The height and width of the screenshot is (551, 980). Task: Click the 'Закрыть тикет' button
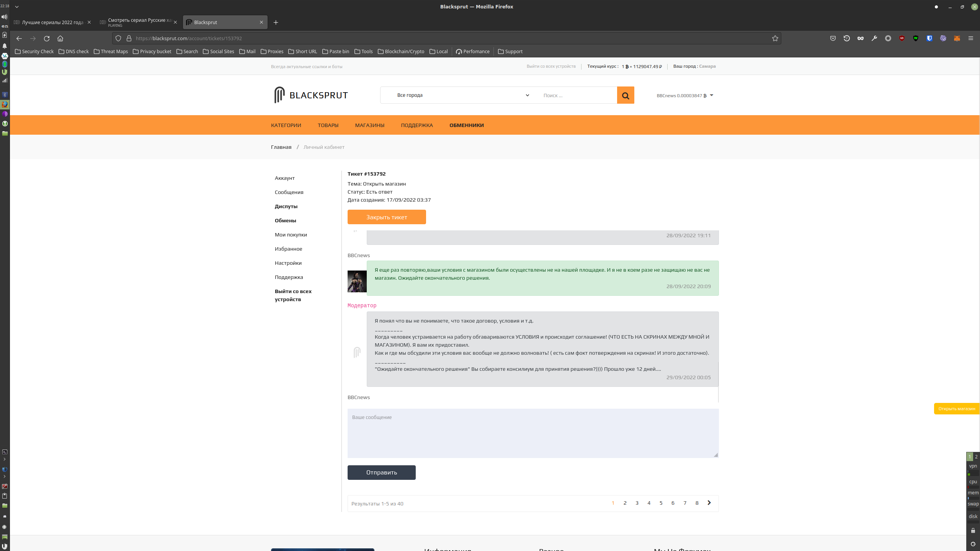387,217
